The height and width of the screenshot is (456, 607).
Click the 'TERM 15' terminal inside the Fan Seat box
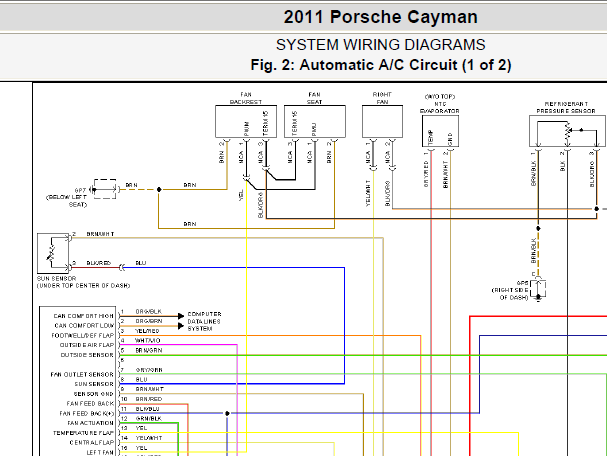(x=295, y=123)
